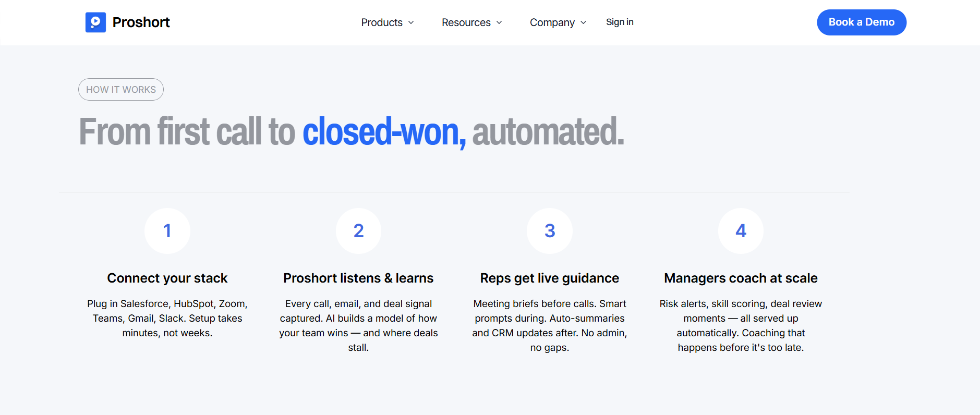The width and height of the screenshot is (980, 415).
Task: Click the 'Proshort listens & learns' heading
Action: [x=358, y=278]
